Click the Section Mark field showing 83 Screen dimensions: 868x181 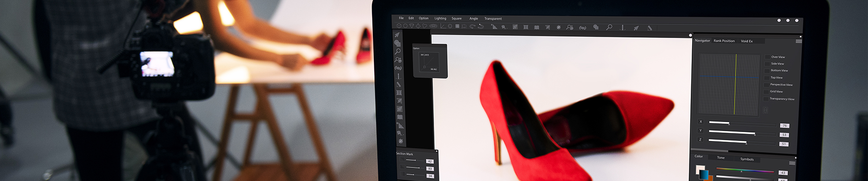pos(430,169)
